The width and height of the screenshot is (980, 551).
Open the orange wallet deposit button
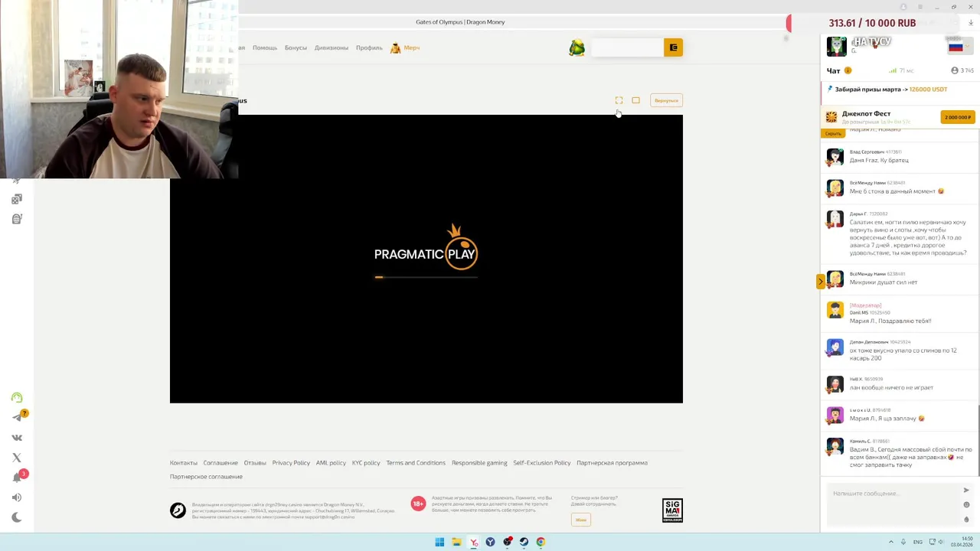pos(673,47)
